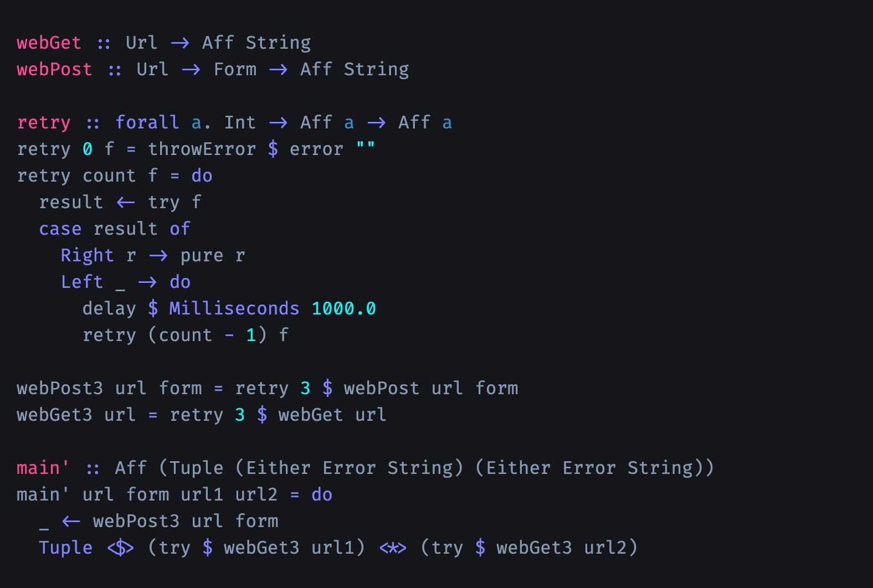Click the throwError function call
This screenshot has width=873, height=588.
[x=202, y=149]
